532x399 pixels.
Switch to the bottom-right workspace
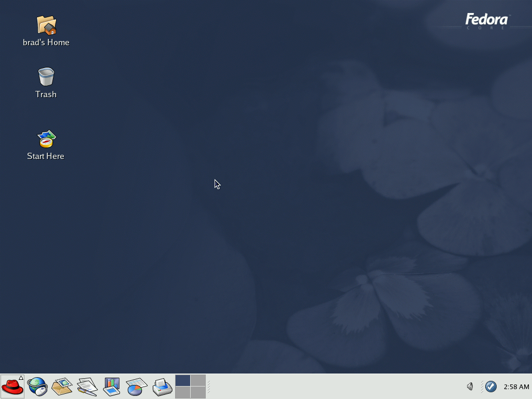198,393
